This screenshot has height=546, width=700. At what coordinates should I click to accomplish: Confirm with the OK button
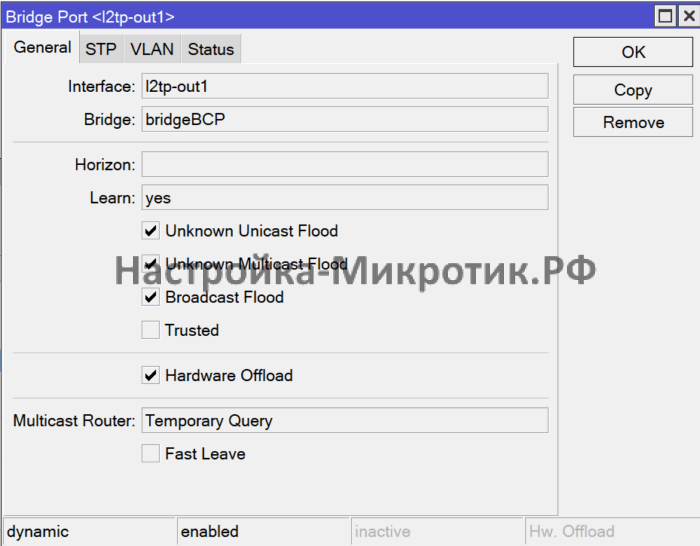tap(633, 52)
